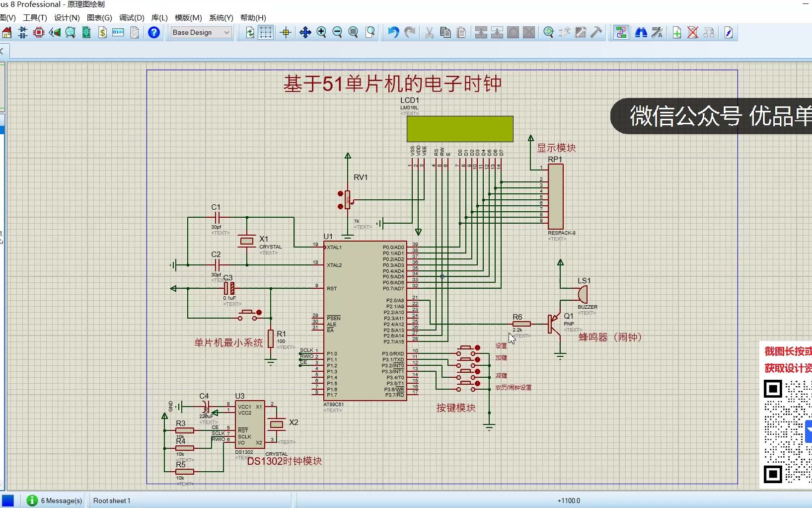Click the Zoom In magnifier
Viewport: 812px width, 508px height.
tap(321, 33)
